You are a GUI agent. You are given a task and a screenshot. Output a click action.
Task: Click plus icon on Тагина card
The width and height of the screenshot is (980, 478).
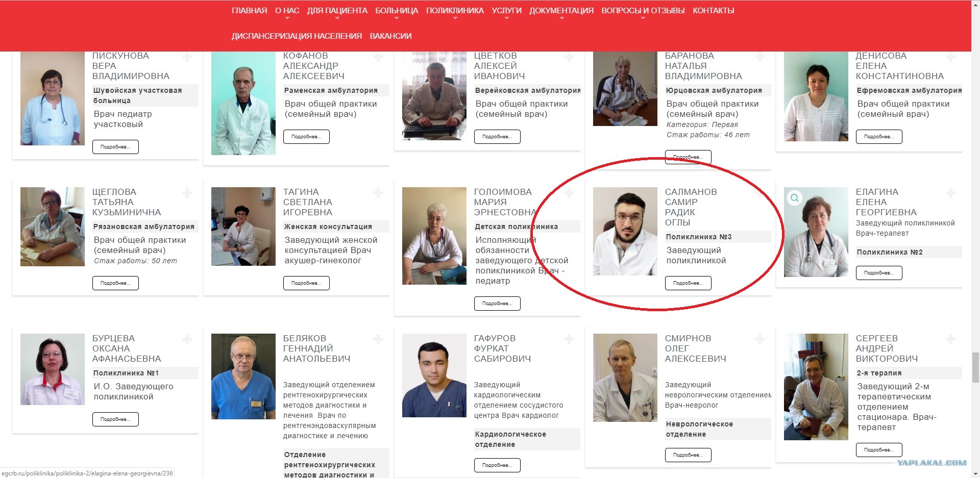378,193
